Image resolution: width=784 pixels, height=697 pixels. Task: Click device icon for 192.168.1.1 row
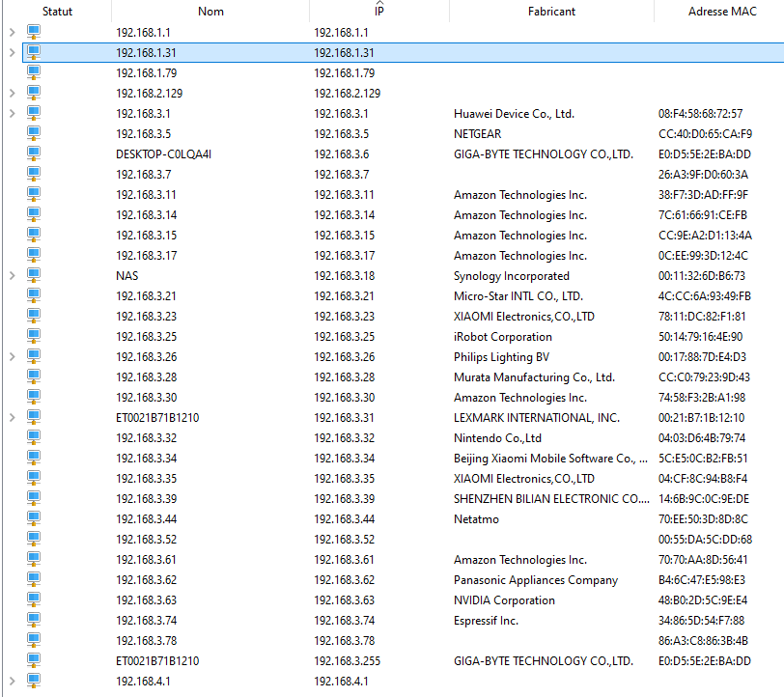tap(34, 32)
